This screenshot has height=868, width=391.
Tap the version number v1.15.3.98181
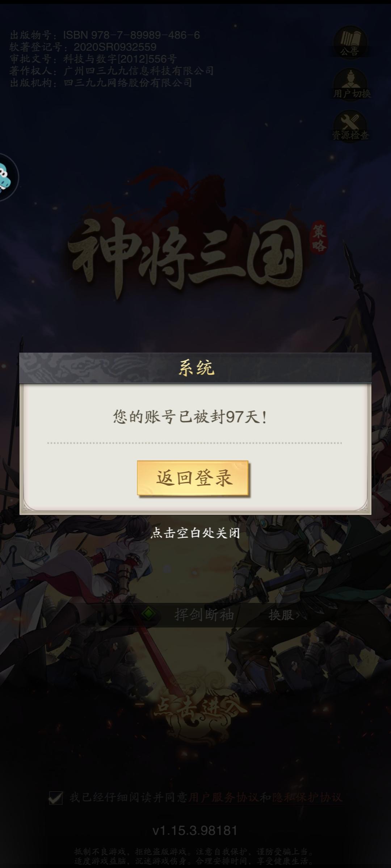195,830
